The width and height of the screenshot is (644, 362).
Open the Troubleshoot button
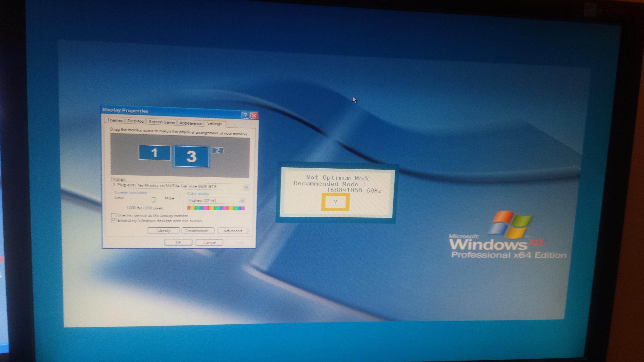pos(198,231)
